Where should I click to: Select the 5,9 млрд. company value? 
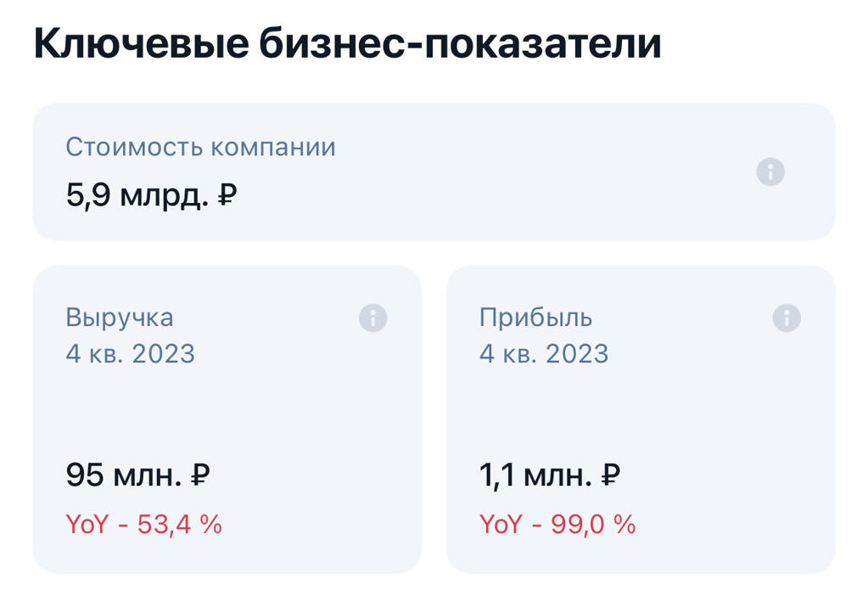[136, 197]
